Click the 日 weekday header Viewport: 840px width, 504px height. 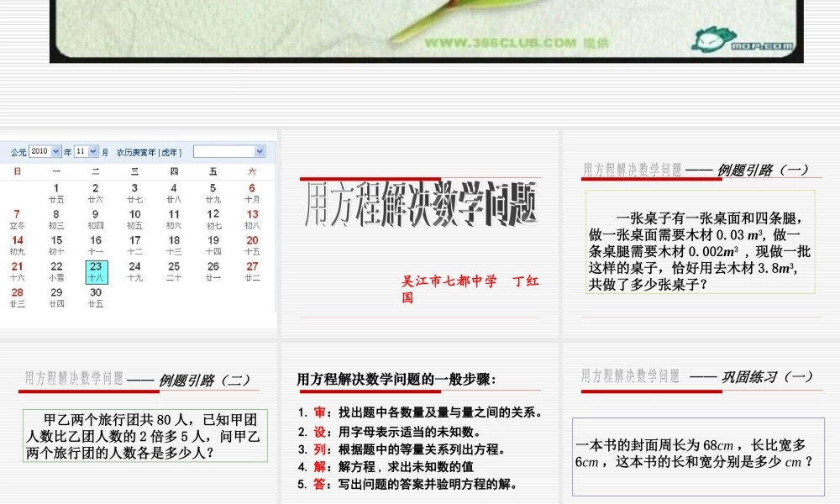(17, 171)
